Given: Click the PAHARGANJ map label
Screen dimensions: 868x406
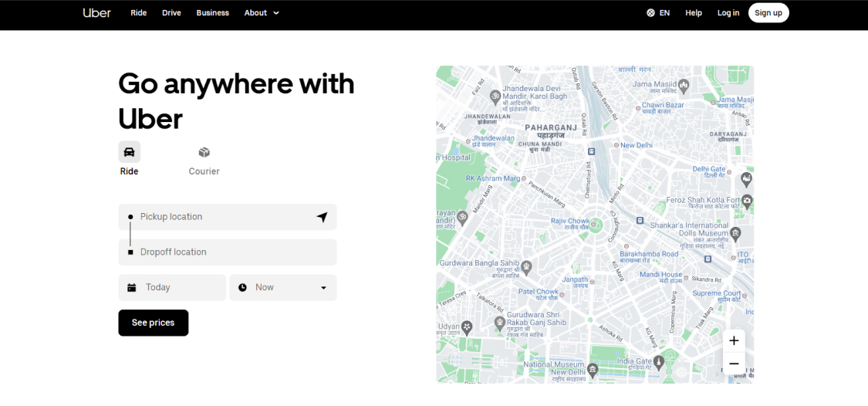Looking at the screenshot, I should pos(550,127).
